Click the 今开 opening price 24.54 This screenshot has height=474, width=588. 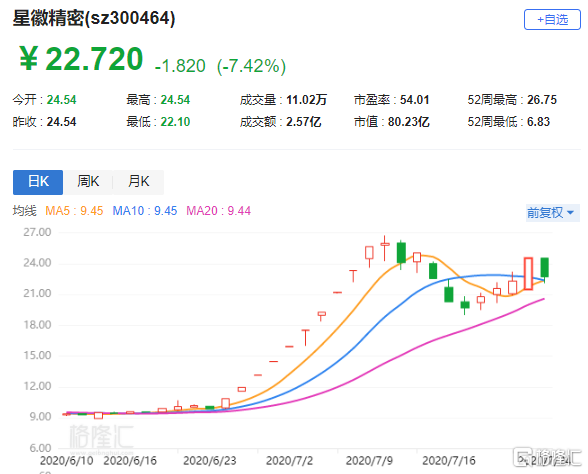coord(61,100)
